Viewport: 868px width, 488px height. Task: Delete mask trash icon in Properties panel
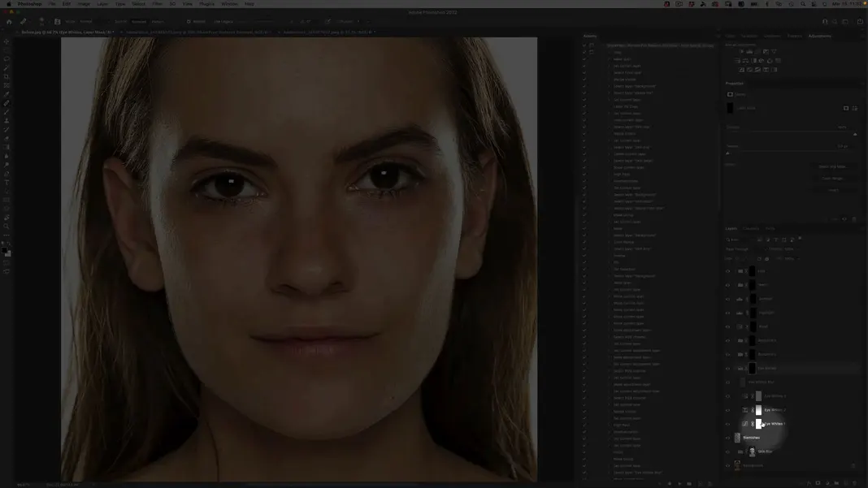(853, 219)
